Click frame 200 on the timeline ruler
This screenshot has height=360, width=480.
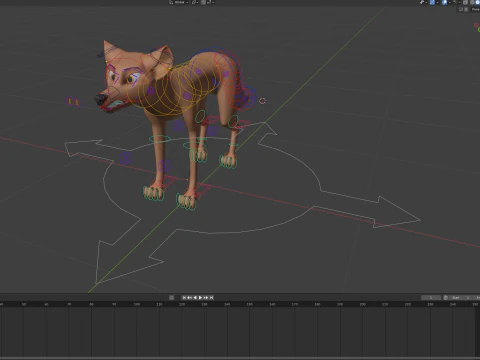pos(362,304)
